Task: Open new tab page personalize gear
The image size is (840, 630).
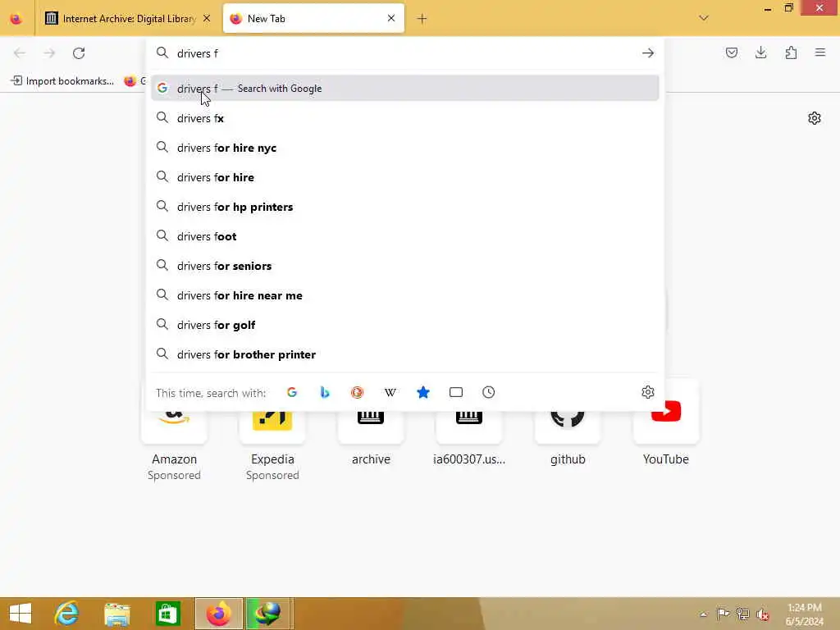Action: (815, 118)
